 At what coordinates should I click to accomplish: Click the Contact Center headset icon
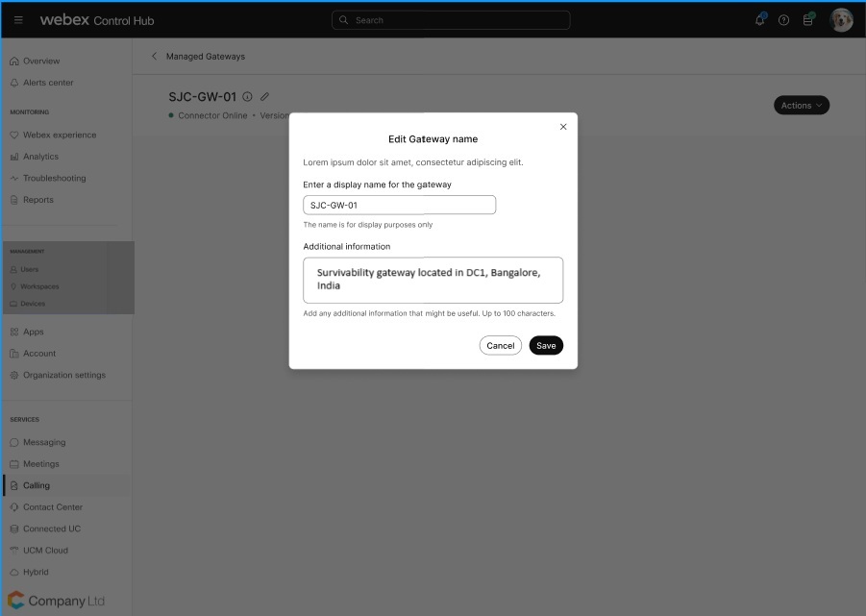pos(14,507)
